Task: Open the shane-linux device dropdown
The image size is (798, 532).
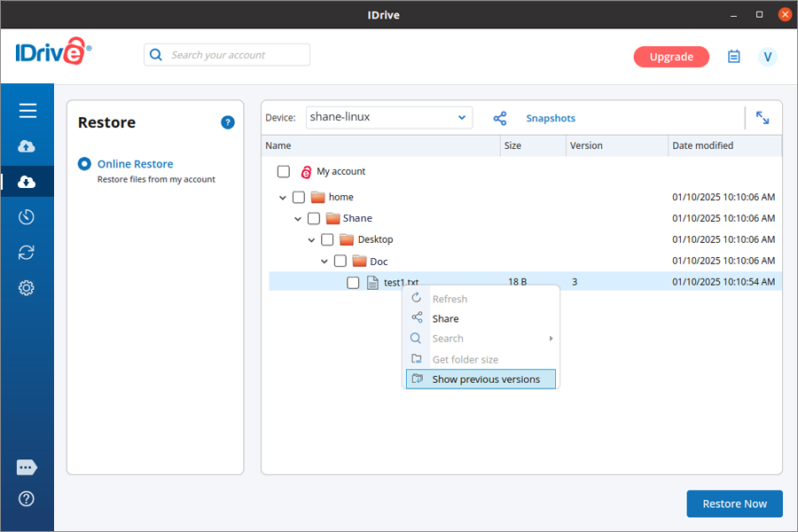Action: coord(389,118)
